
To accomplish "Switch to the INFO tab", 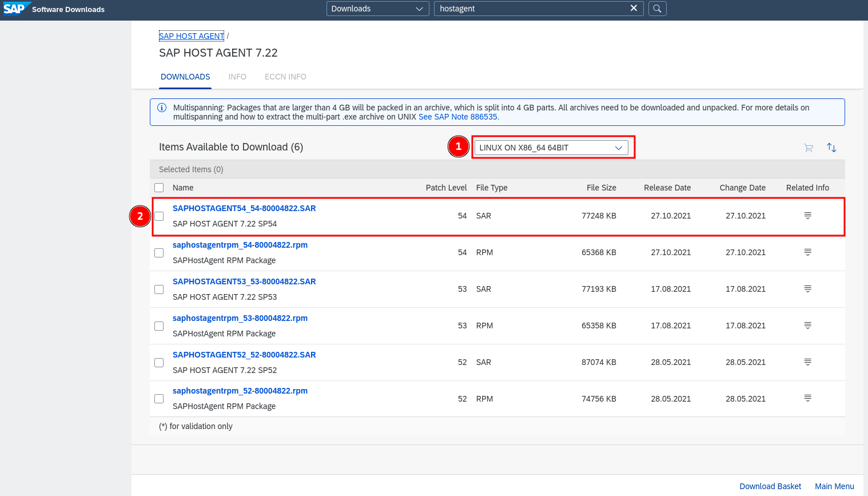I will (x=237, y=77).
